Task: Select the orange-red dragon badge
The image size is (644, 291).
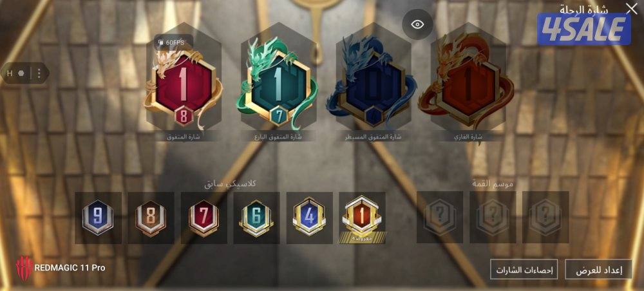Action: click(468, 82)
